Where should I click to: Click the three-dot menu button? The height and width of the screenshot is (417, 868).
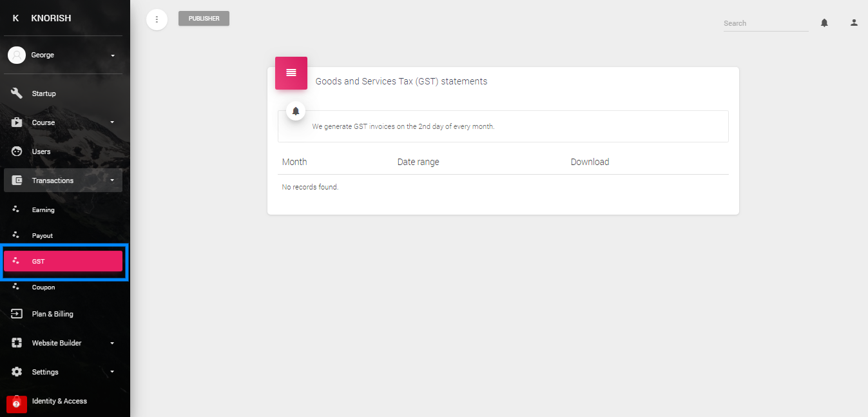(157, 19)
